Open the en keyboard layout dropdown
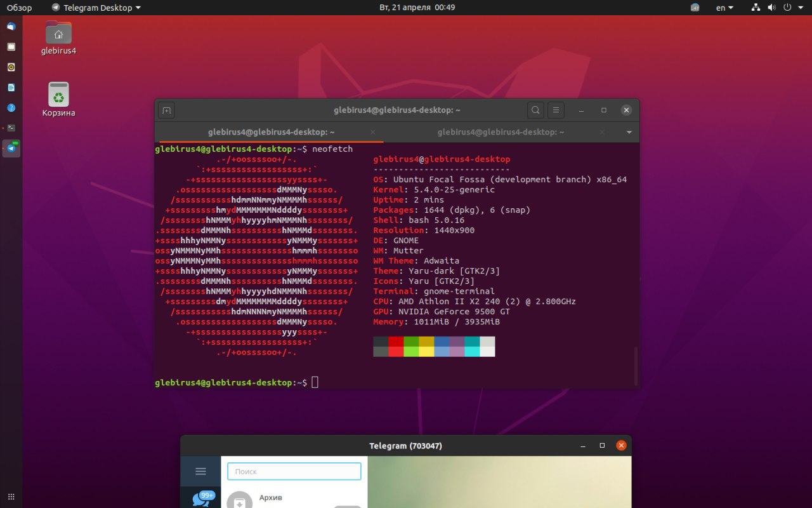The height and width of the screenshot is (508, 812). [724, 8]
